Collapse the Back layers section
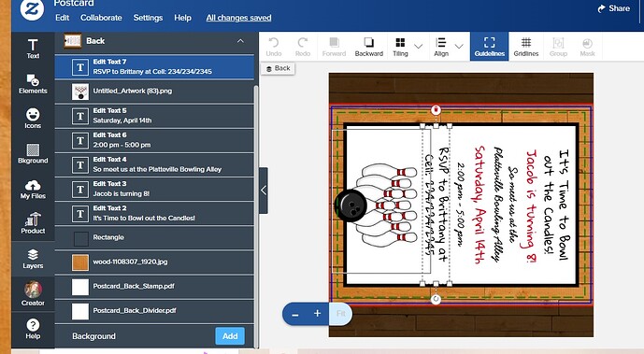644x354 pixels. (240, 41)
